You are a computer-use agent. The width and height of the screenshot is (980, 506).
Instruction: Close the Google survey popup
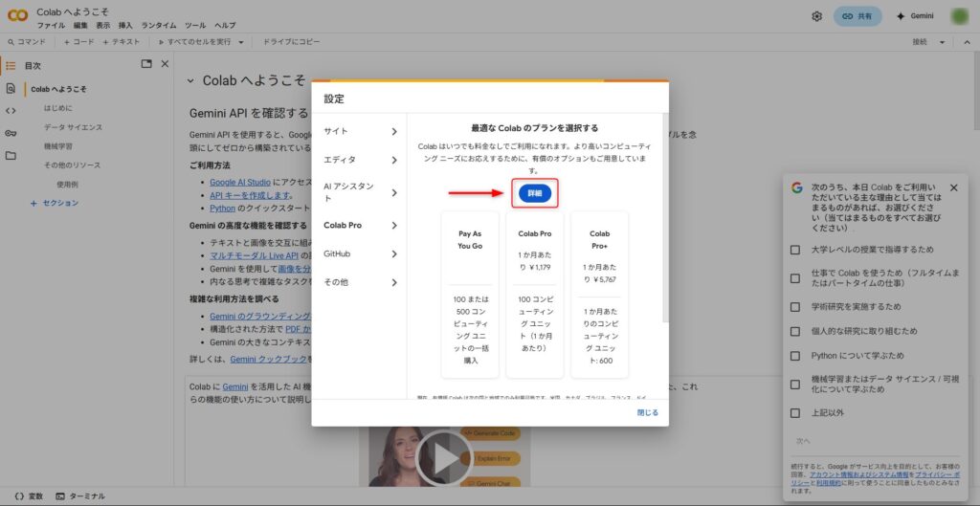click(x=953, y=188)
